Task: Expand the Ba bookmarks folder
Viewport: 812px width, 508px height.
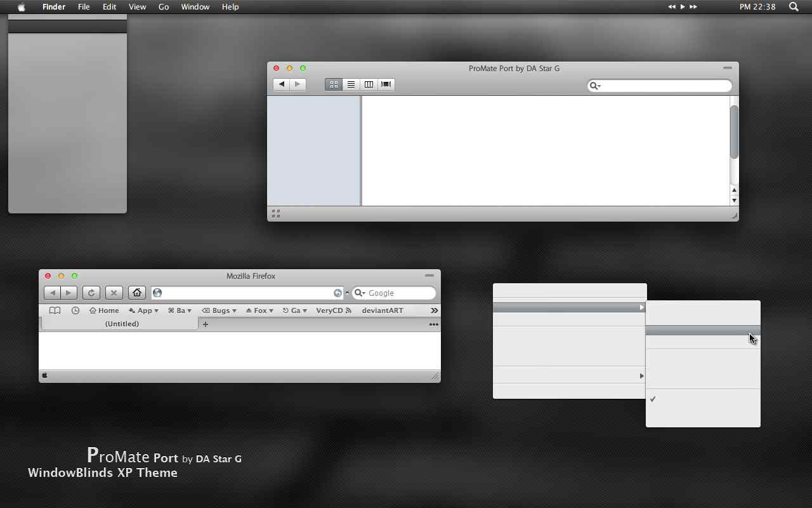Action: (x=180, y=311)
